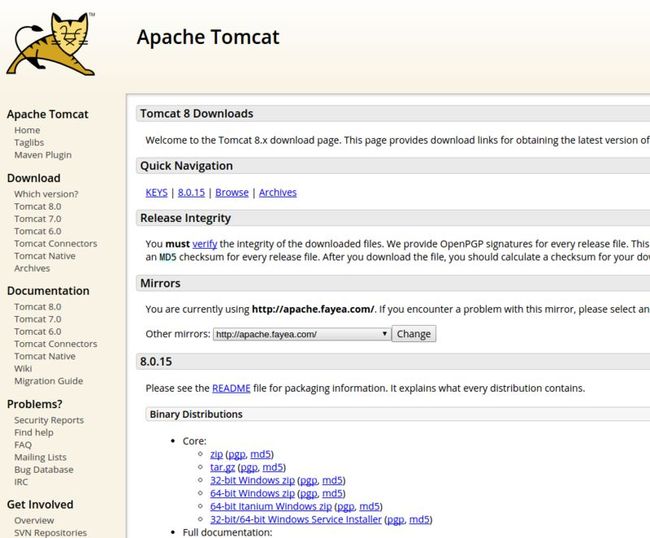Click the Tomcat 8 Downloads heading
Screen dimensions: 650x538
point(196,114)
